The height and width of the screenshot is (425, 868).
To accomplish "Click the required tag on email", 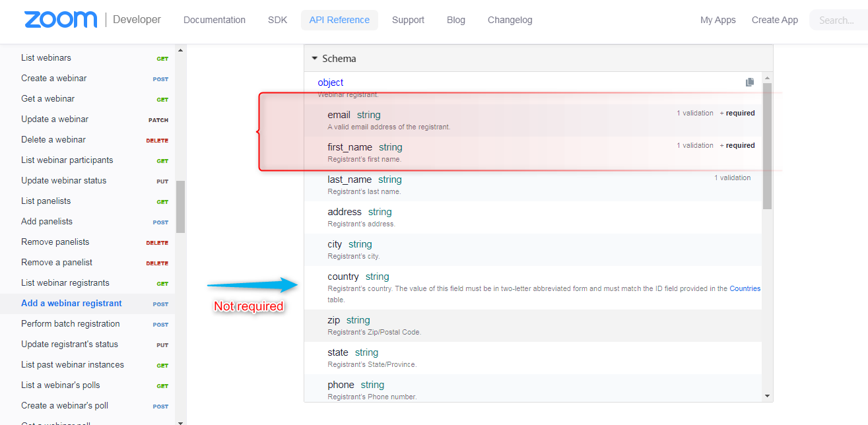I will [740, 114].
